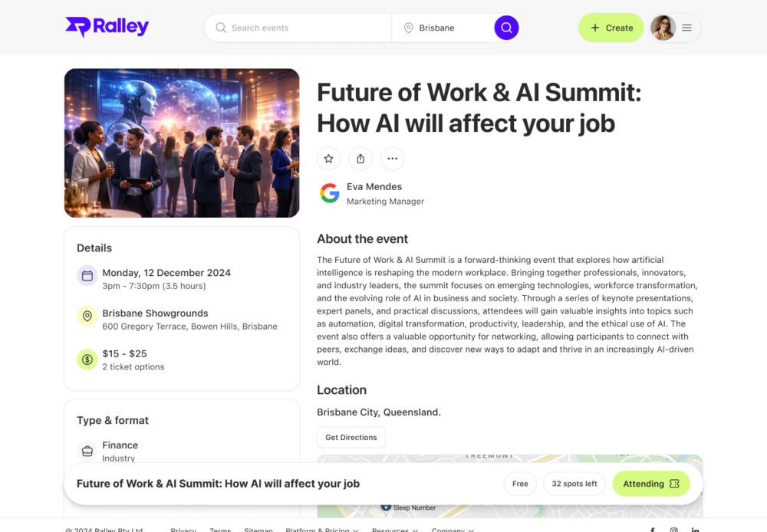Screen dimensions: 767x532
Task: Expand the Resources footer menu
Action: point(395,530)
